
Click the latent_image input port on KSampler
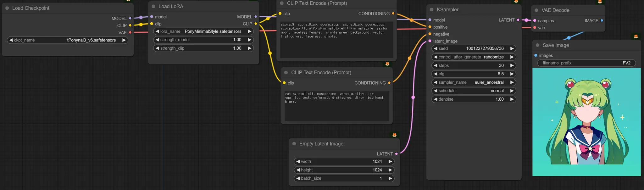coord(430,41)
